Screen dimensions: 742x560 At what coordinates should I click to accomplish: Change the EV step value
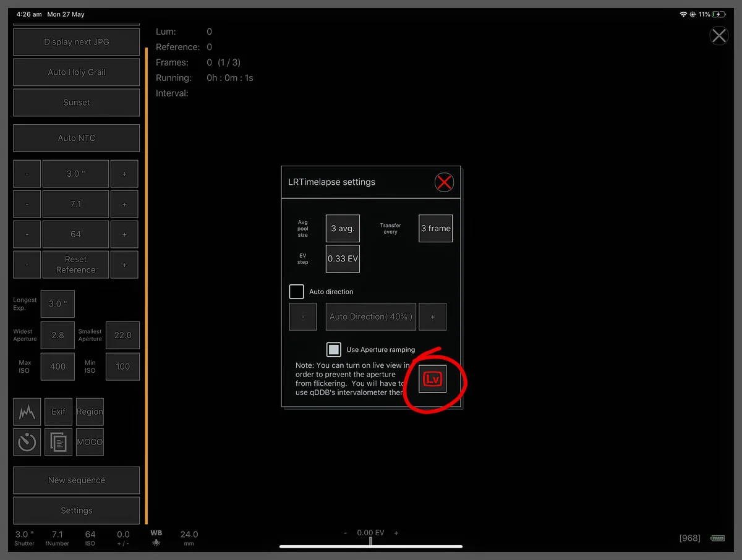[343, 258]
